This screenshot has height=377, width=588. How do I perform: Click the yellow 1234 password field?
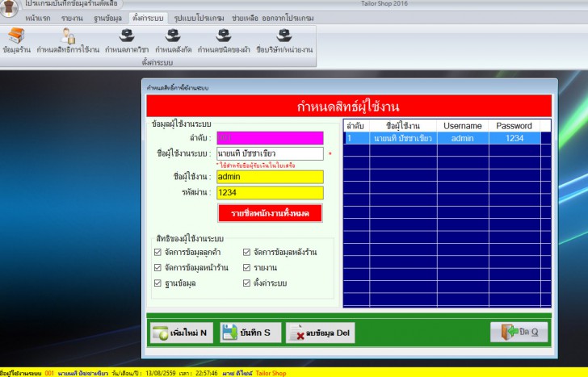pos(270,193)
